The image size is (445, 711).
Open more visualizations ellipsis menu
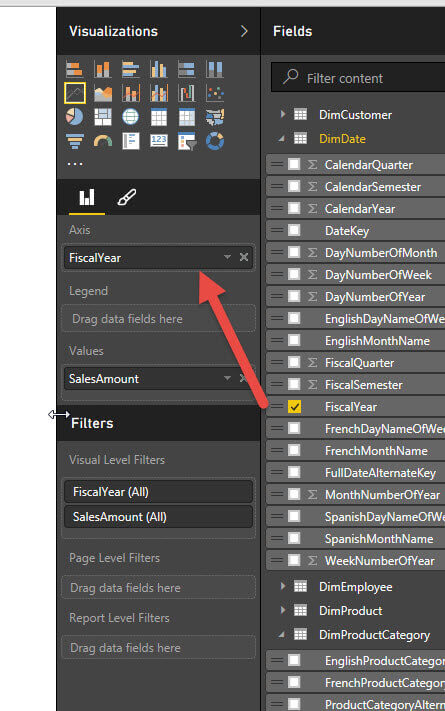click(x=75, y=164)
